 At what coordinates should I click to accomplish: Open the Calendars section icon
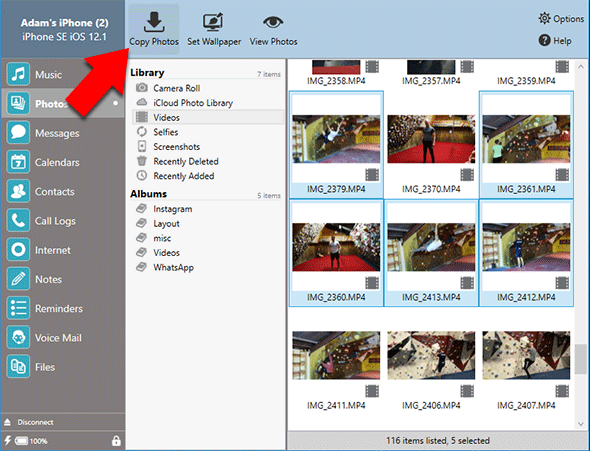18,162
